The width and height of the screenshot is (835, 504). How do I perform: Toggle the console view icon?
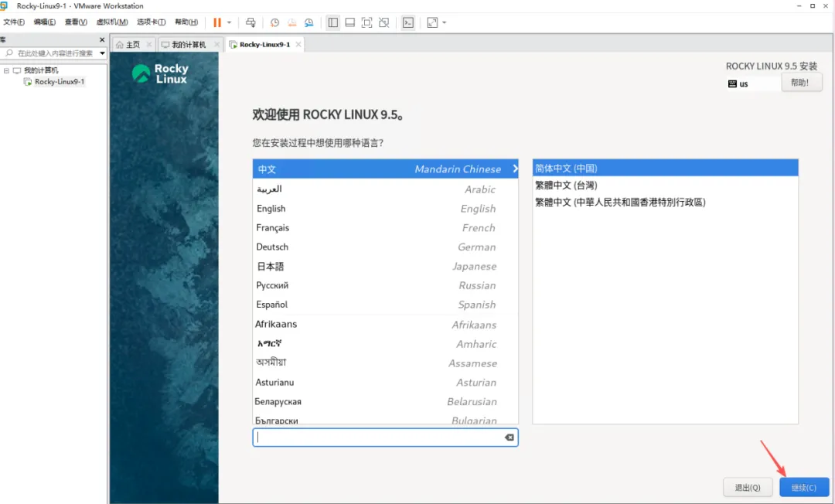(408, 22)
